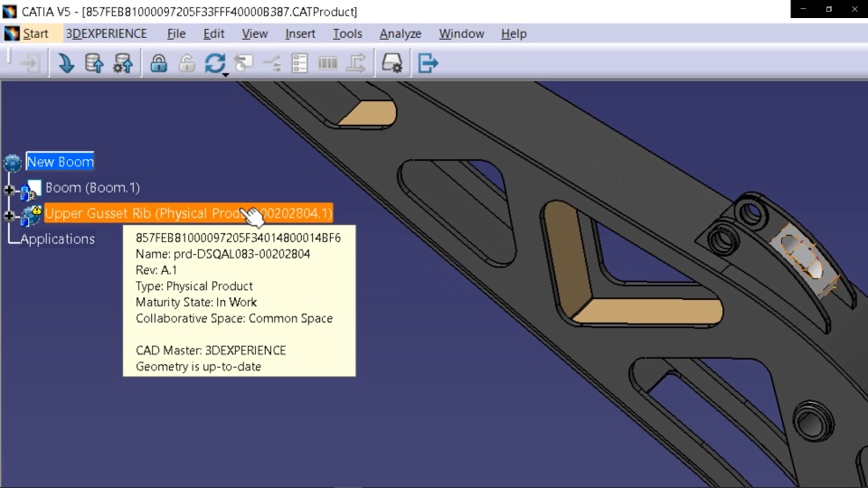Viewport: 868px width, 488px height.
Task: Click the greyed stepped arrow icon
Action: [356, 63]
